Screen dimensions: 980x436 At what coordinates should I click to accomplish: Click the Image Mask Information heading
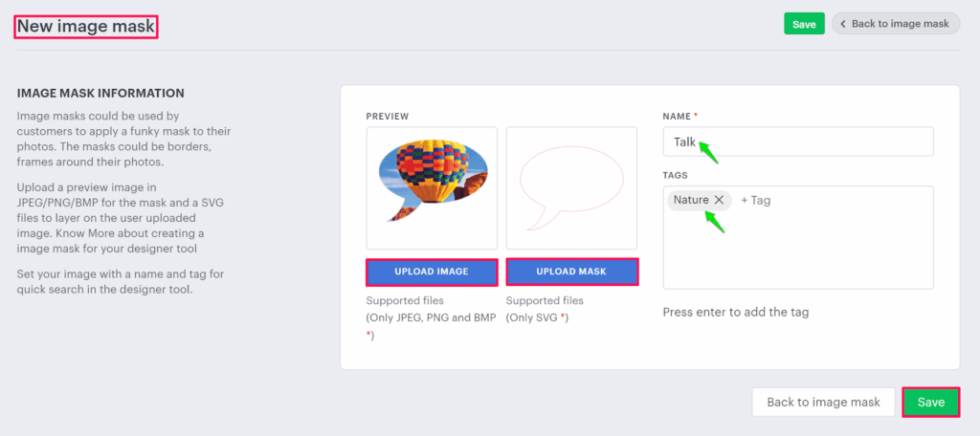coord(100,93)
